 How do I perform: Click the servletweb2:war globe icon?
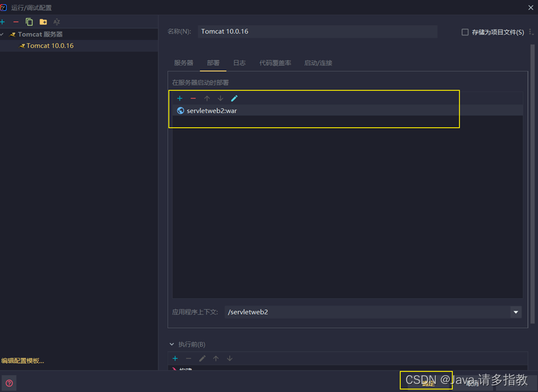coord(180,111)
